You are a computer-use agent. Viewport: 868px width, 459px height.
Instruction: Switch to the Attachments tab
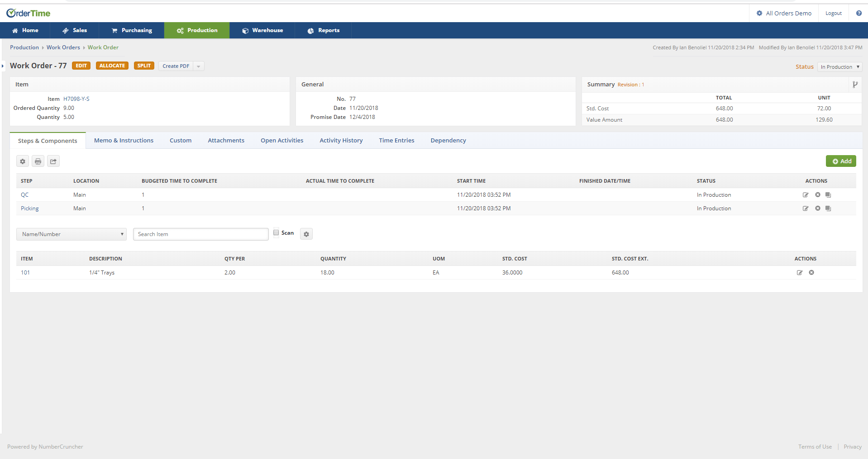[x=226, y=141]
